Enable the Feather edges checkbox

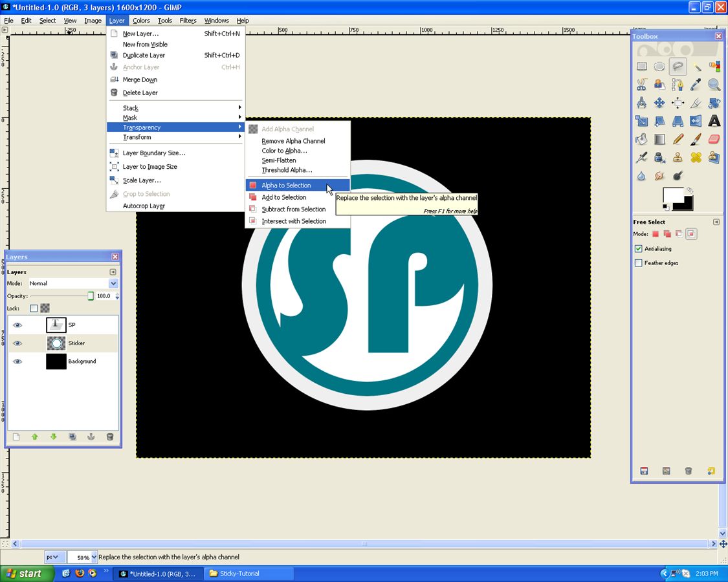pyautogui.click(x=639, y=263)
